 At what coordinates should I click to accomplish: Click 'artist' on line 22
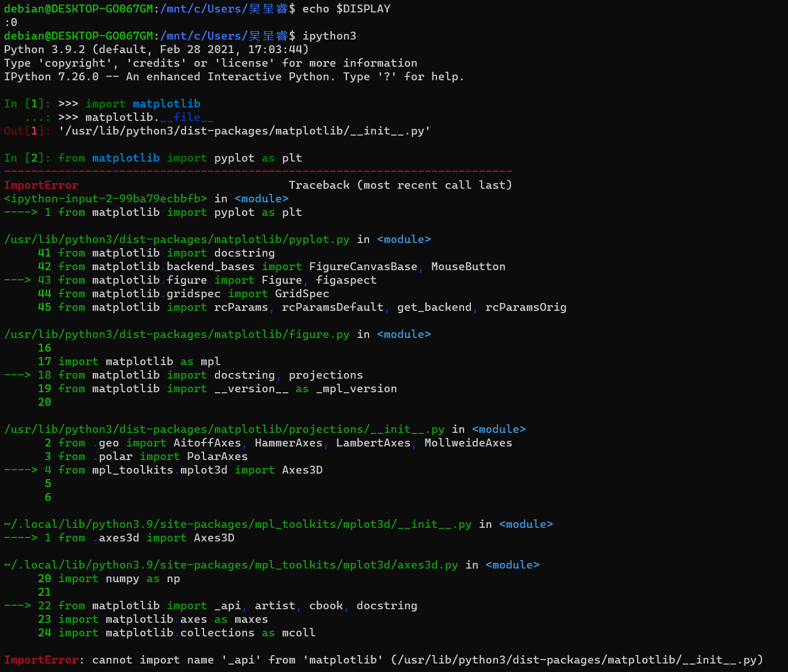(275, 605)
